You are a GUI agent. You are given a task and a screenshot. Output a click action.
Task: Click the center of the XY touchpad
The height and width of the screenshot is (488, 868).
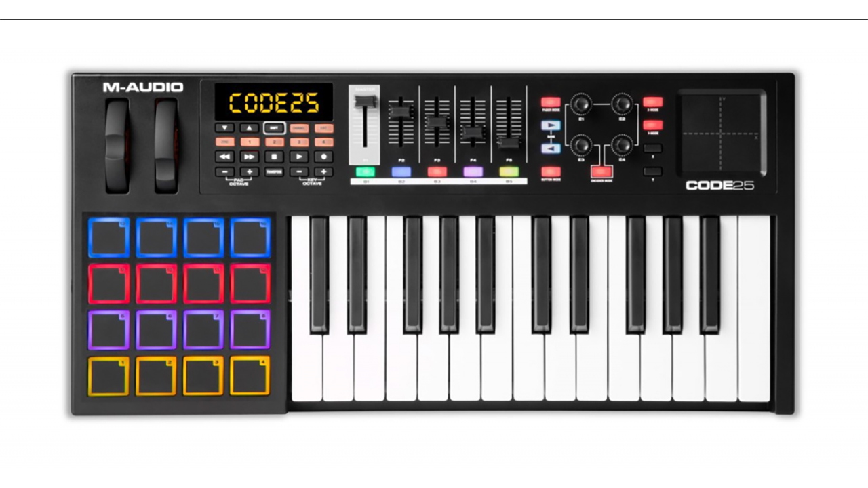pyautogui.click(x=722, y=134)
